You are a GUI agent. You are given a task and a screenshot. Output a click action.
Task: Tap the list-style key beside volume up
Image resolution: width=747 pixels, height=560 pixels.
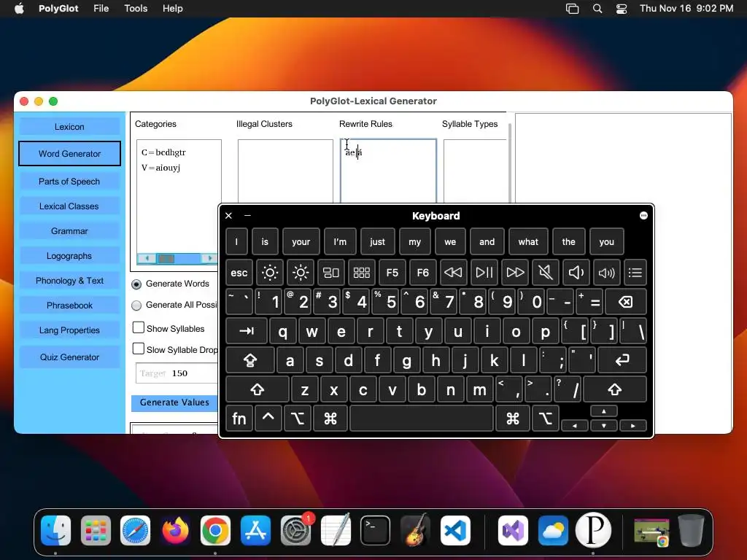pyautogui.click(x=635, y=273)
